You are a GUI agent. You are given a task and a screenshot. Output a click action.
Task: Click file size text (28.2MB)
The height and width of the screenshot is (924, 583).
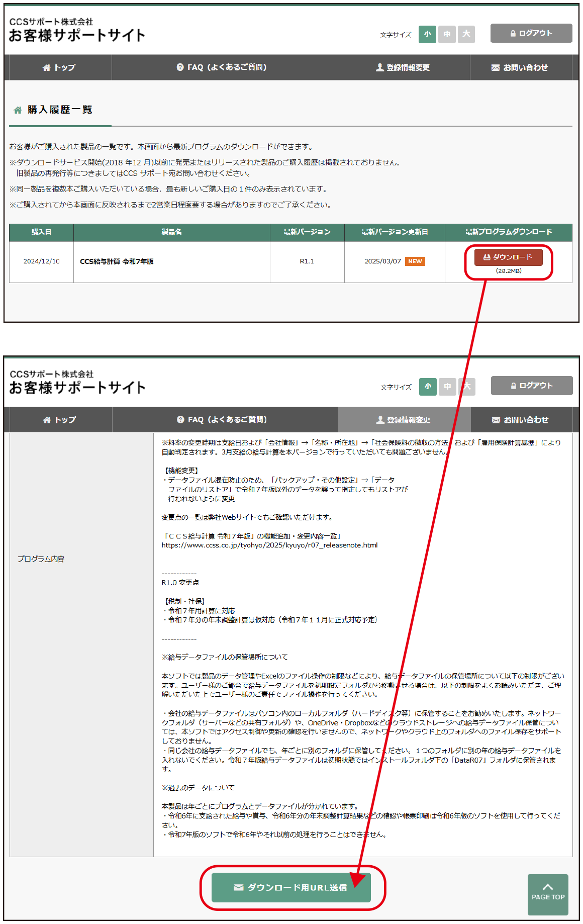pyautogui.click(x=509, y=271)
